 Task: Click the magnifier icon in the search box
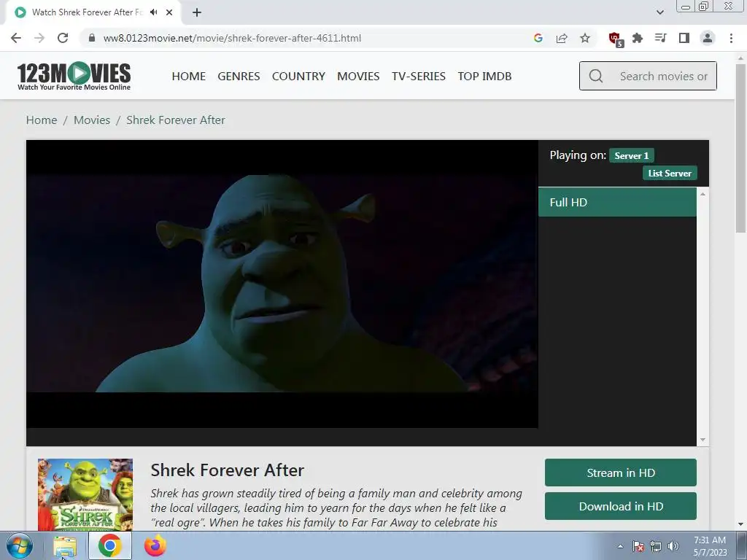point(595,76)
